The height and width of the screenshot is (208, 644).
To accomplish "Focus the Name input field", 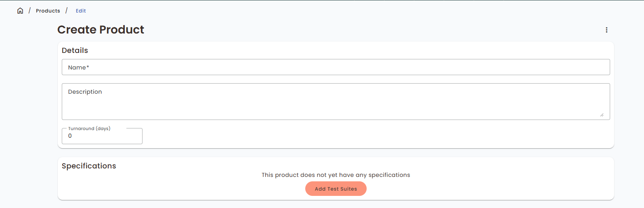I will (x=335, y=67).
